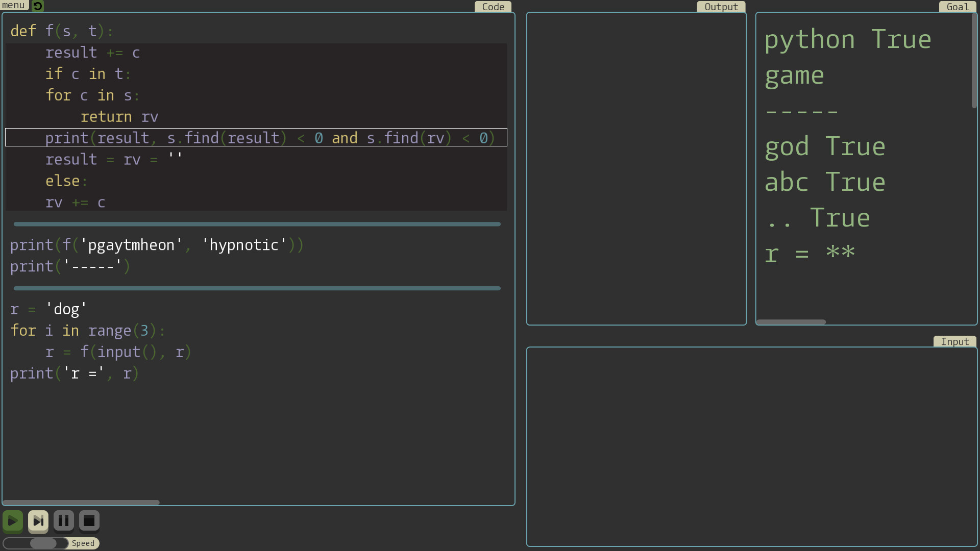Select the Output tab label
The height and width of the screenshot is (551, 980).
(x=721, y=7)
